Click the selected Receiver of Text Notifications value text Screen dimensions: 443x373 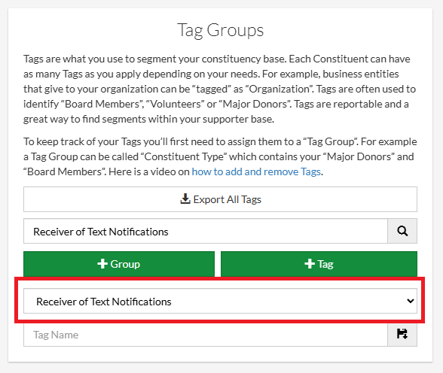104,301
